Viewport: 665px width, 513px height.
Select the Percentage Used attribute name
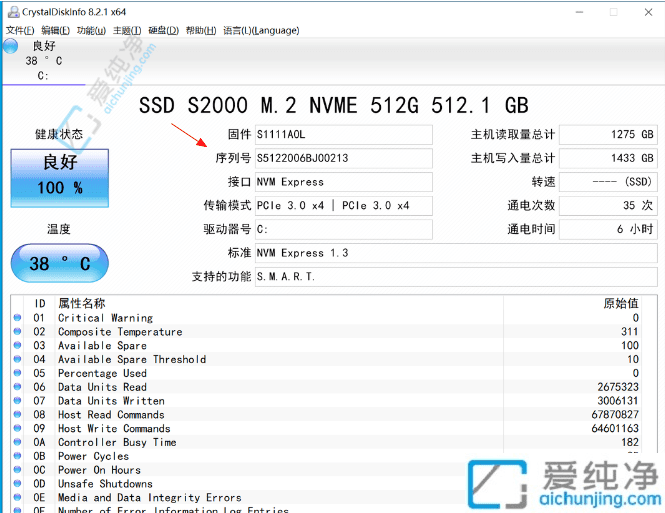point(102,374)
